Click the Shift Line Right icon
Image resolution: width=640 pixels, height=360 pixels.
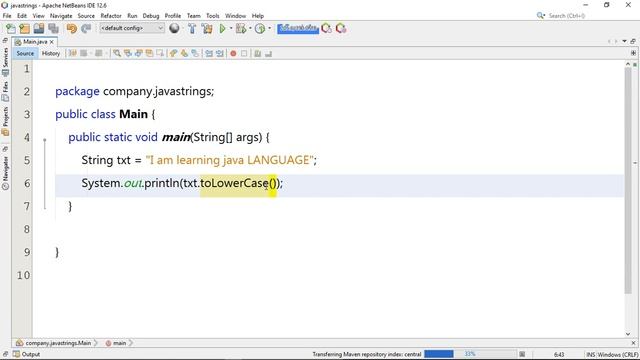(220, 53)
